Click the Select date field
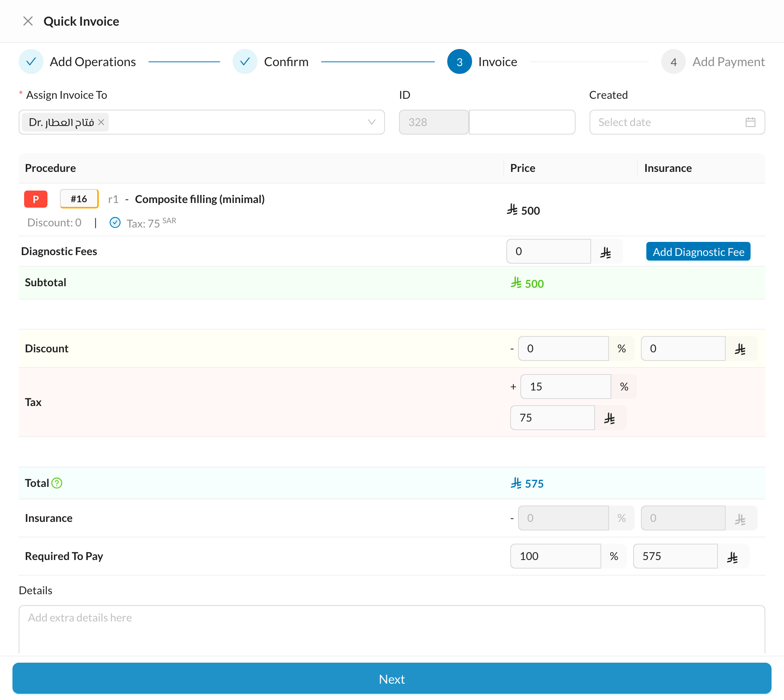The height and width of the screenshot is (700, 784). [x=677, y=122]
